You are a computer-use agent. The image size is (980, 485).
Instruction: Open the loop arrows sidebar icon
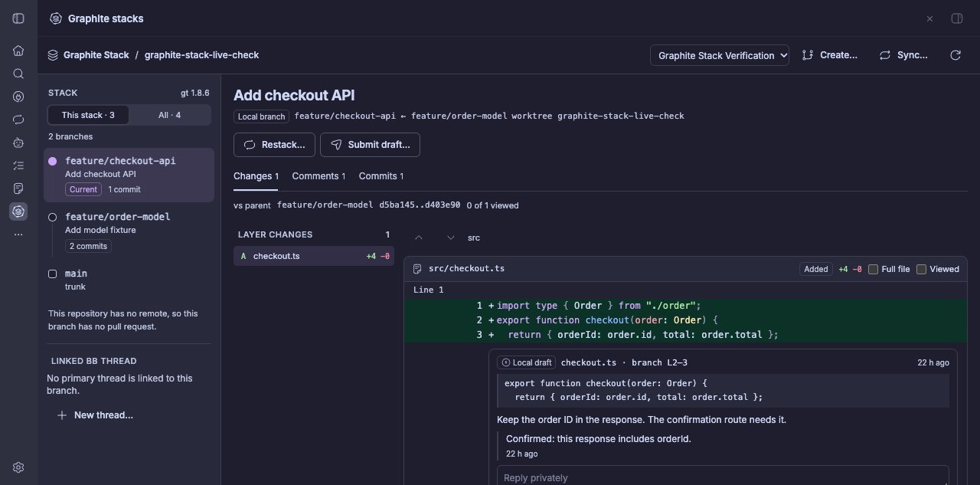pos(18,120)
